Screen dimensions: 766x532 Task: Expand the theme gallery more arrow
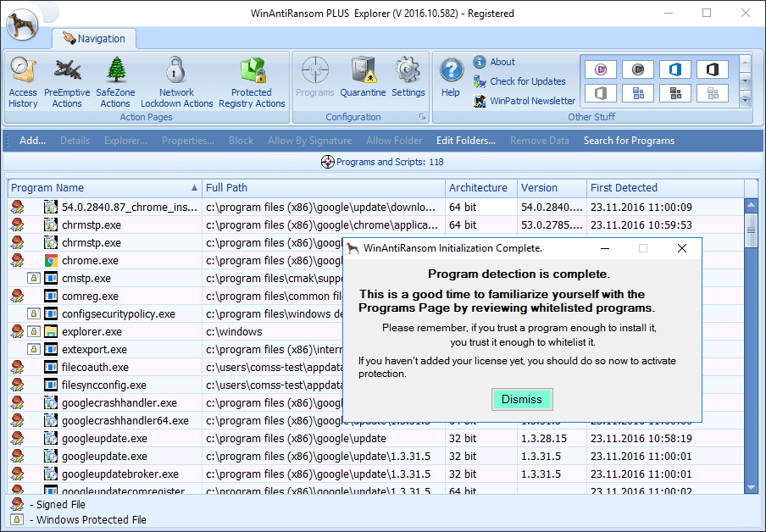pyautogui.click(x=745, y=100)
